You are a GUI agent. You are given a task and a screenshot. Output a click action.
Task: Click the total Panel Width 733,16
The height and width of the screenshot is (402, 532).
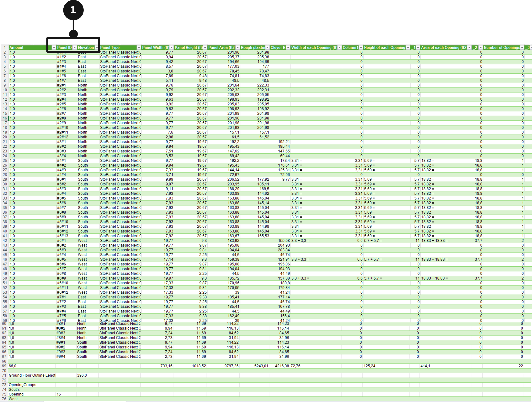pyautogui.click(x=157, y=366)
